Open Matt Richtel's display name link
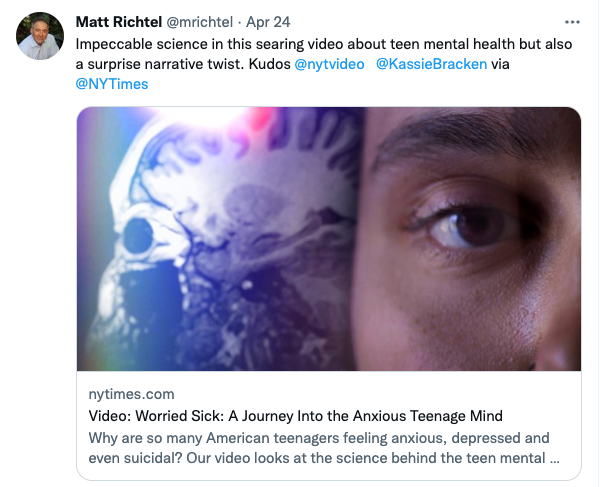Viewport: 600px width, 487px height. click(x=119, y=22)
